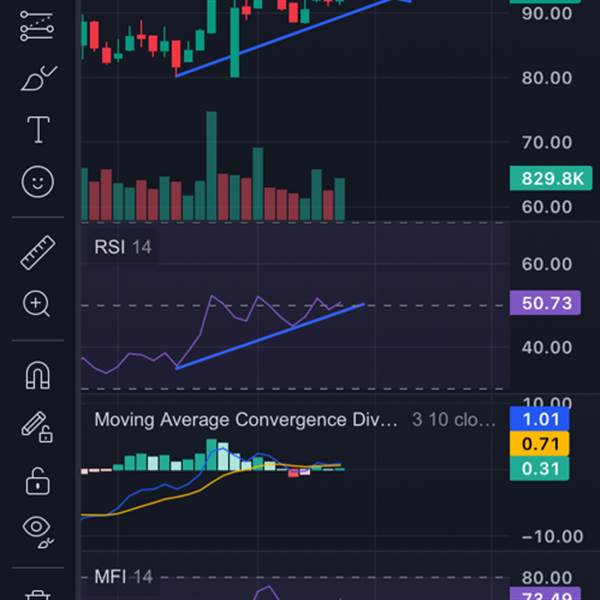Click the signal value label 0.71
This screenshot has height=600, width=600.
540,444
